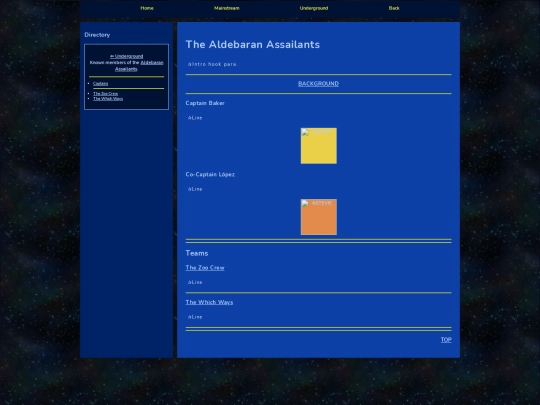Open the Aldebaran Assailants link in the sidebar
540x405 pixels.
[139, 66]
